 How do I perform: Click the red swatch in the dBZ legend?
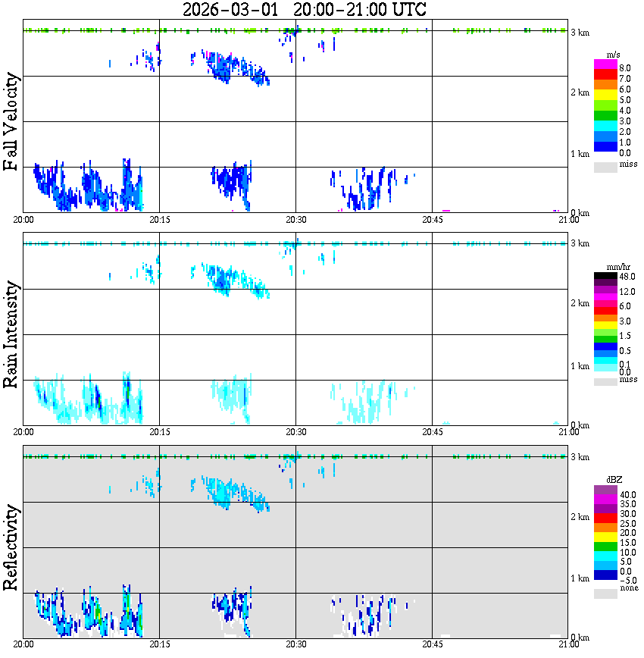pyautogui.click(x=605, y=518)
